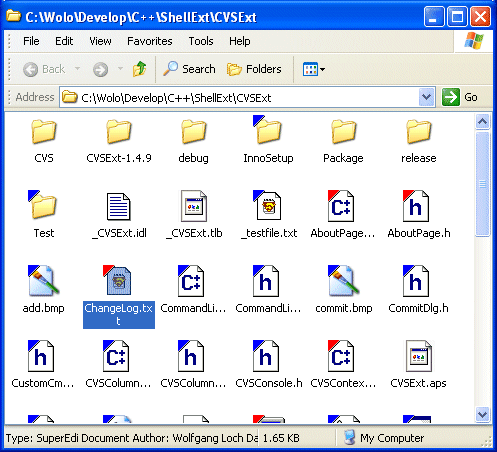
Task: Open the Favorites menu
Action: coord(150,41)
